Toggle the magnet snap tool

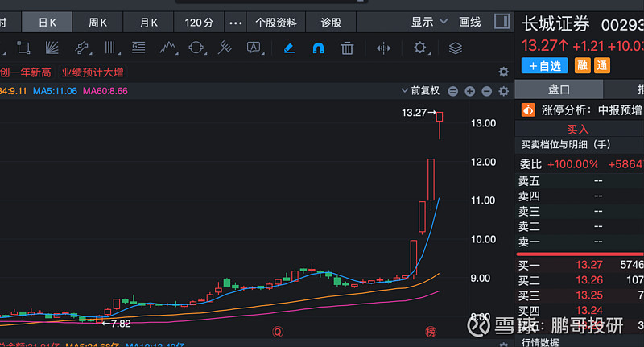tap(318, 48)
